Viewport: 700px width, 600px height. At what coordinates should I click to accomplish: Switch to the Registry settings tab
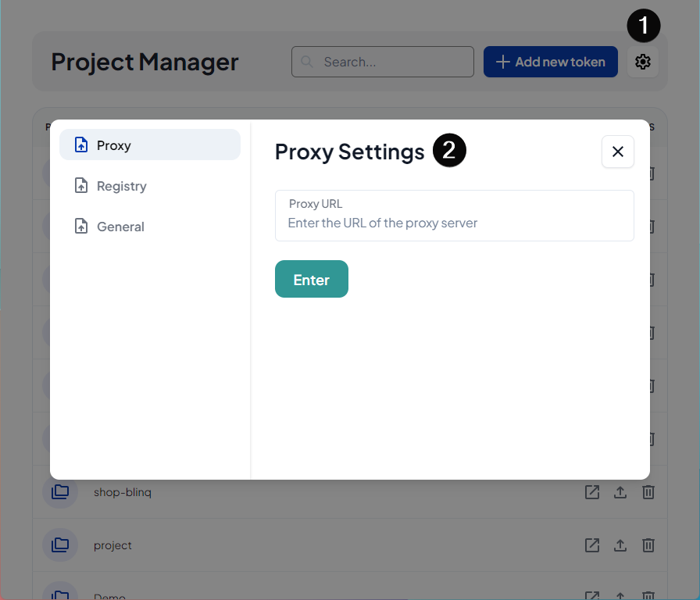(120, 185)
